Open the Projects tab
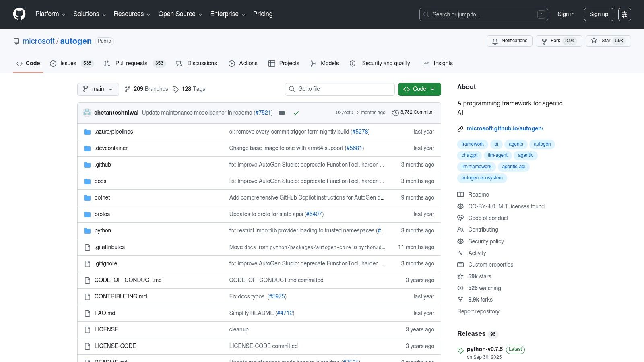The height and width of the screenshot is (362, 644). click(x=284, y=64)
